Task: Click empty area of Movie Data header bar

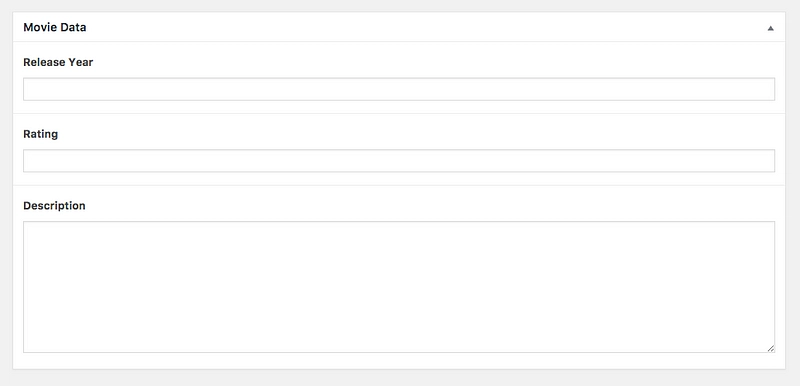Action: pos(408,28)
